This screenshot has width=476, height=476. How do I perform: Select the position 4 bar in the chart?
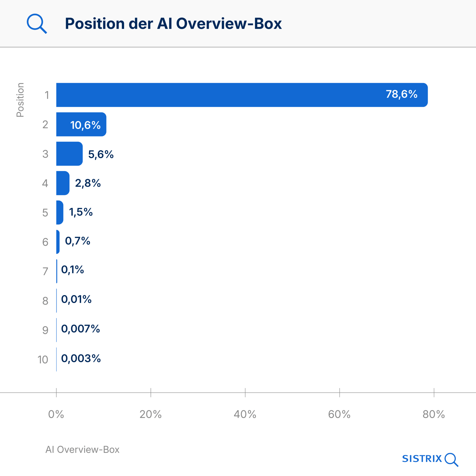tap(63, 183)
